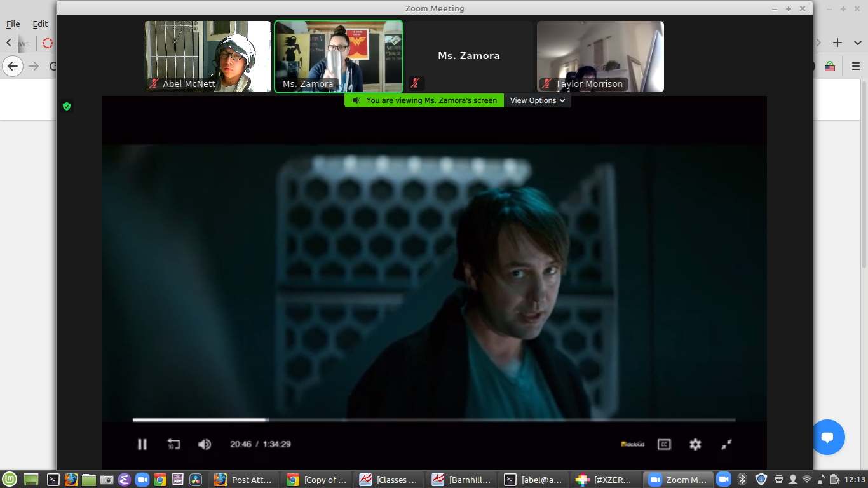Switch to the '[#XZER...' window
Screen dimensions: 868x488
point(606,480)
